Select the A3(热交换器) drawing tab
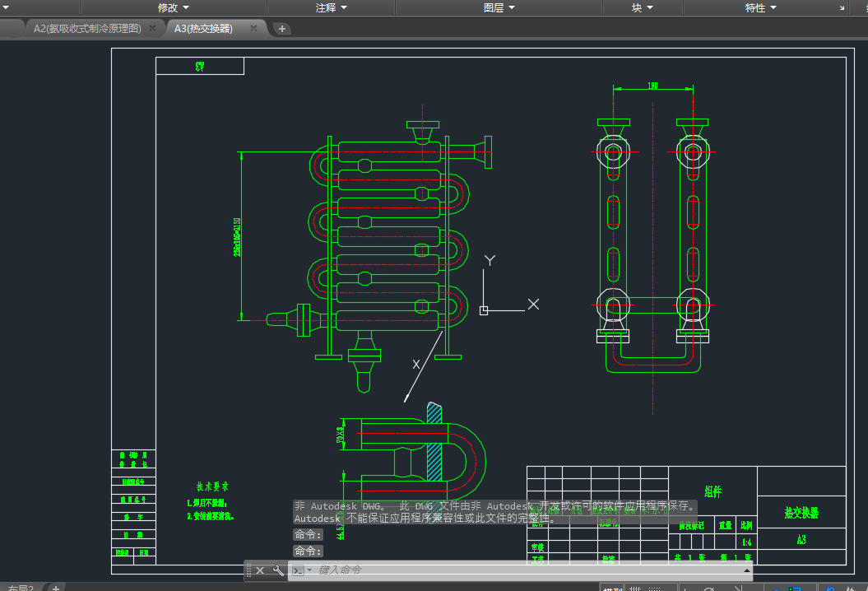The image size is (868, 591). (204, 29)
